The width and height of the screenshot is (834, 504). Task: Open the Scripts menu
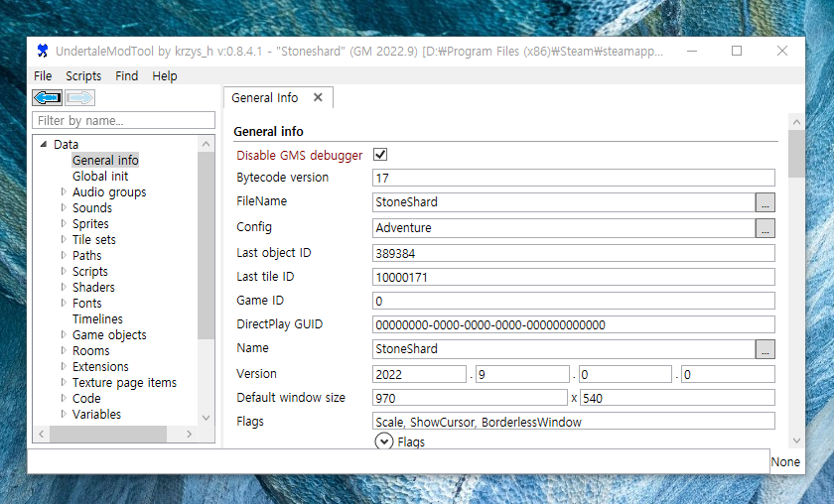83,75
